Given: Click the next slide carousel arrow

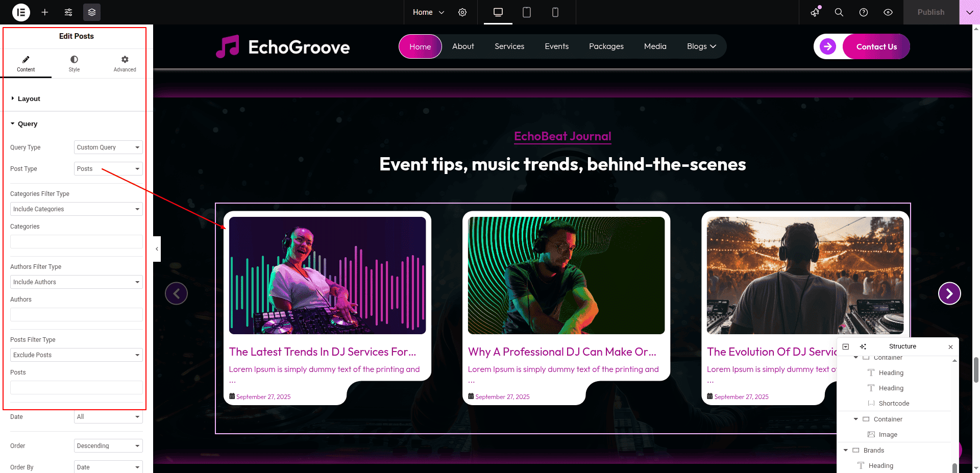Looking at the screenshot, I should click(949, 293).
